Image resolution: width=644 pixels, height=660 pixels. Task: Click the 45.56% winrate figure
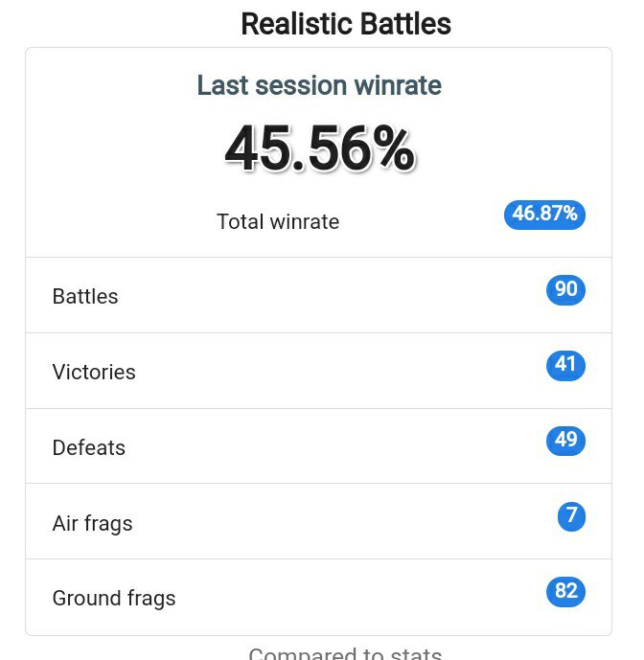(x=319, y=149)
